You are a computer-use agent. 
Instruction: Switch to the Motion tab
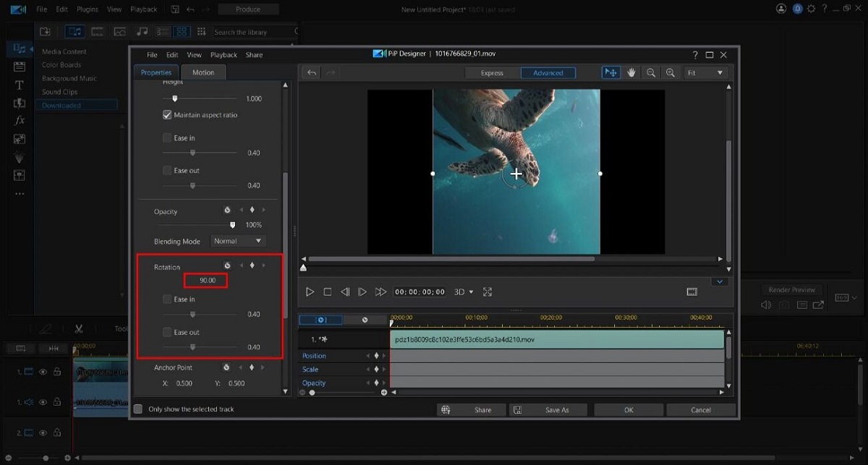pos(203,72)
